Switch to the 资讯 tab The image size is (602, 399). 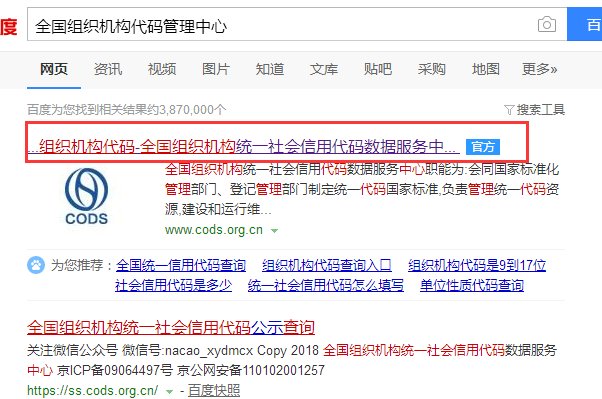[108, 69]
